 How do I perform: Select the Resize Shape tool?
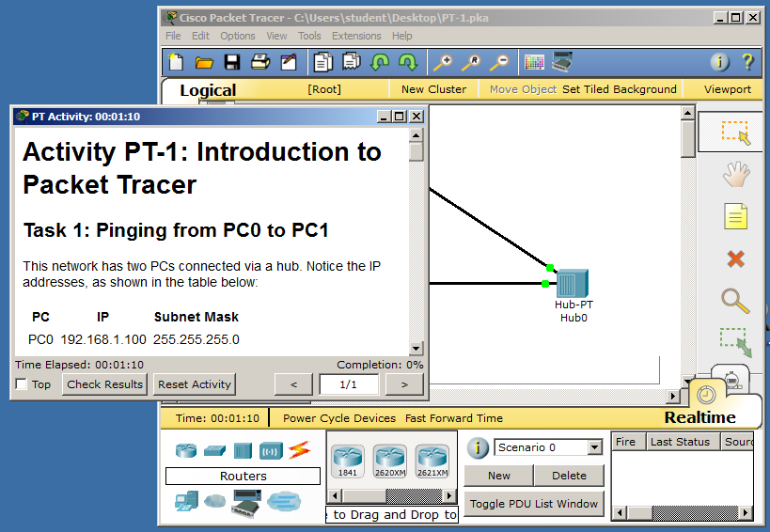735,342
